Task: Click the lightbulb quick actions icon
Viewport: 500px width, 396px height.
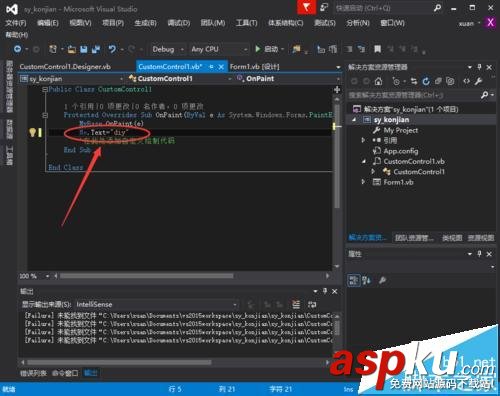Action: (32, 133)
